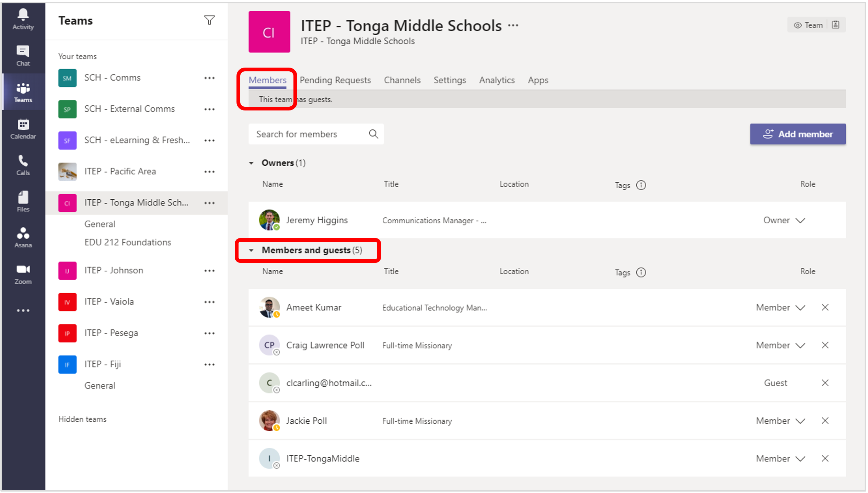This screenshot has height=493, width=868.
Task: Click the filter funnel icon beside Teams
Action: pos(209,20)
